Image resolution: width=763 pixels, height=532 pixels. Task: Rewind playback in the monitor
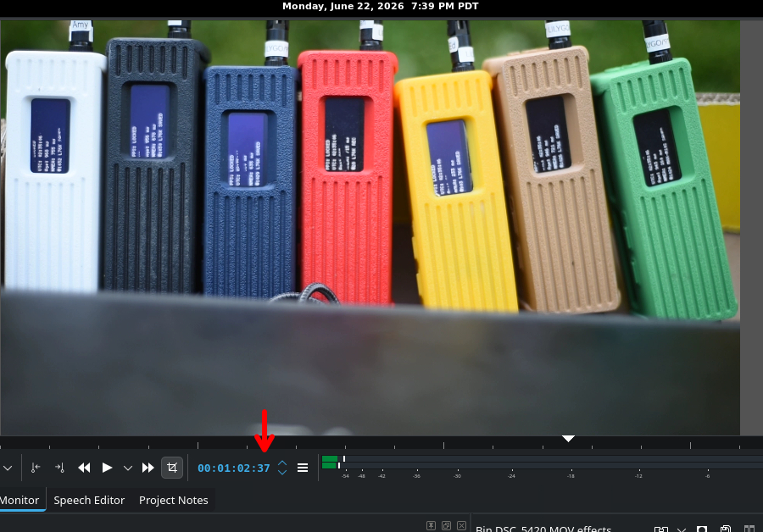click(x=84, y=468)
